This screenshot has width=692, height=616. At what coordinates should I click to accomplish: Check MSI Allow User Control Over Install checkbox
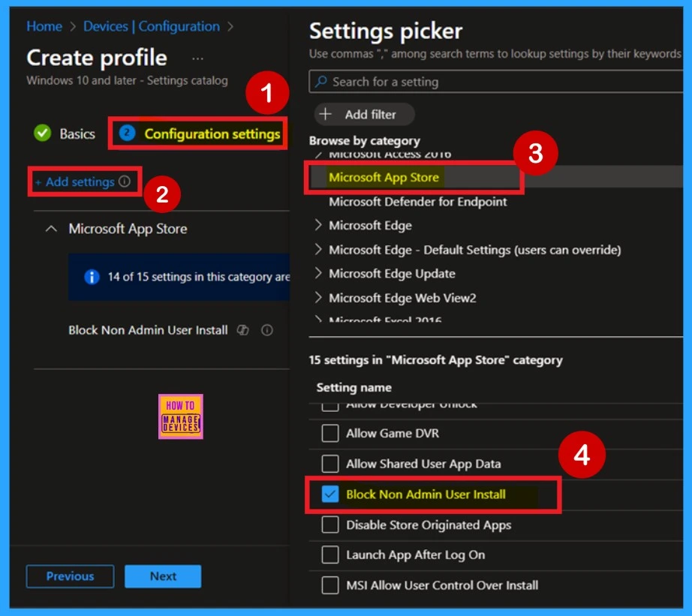pos(330,585)
